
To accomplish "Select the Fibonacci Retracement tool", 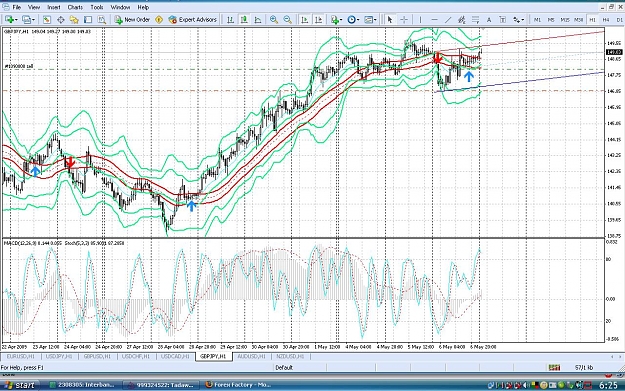I will tap(475, 20).
